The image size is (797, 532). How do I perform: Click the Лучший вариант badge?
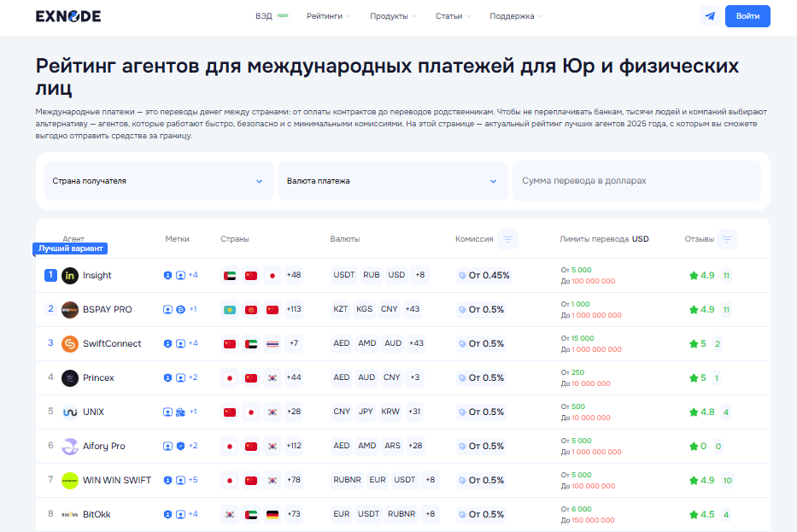70,248
